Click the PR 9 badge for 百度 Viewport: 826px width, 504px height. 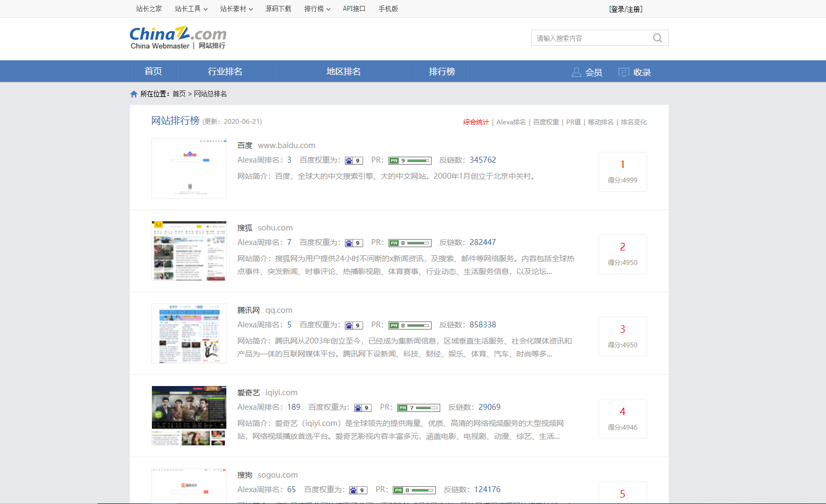coord(410,160)
